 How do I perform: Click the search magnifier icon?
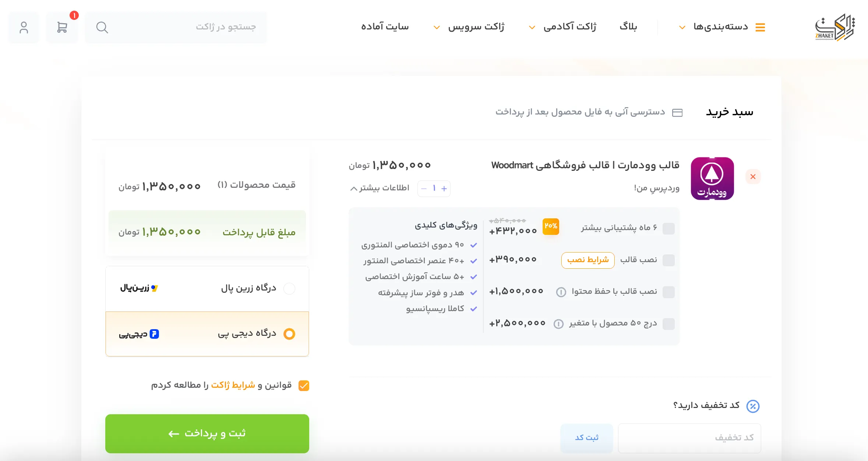pos(102,27)
